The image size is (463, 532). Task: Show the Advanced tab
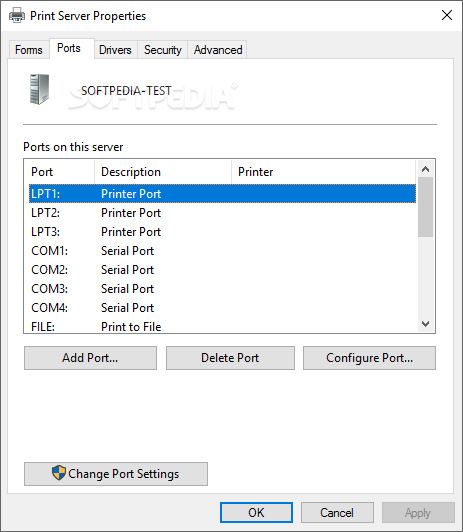point(218,50)
